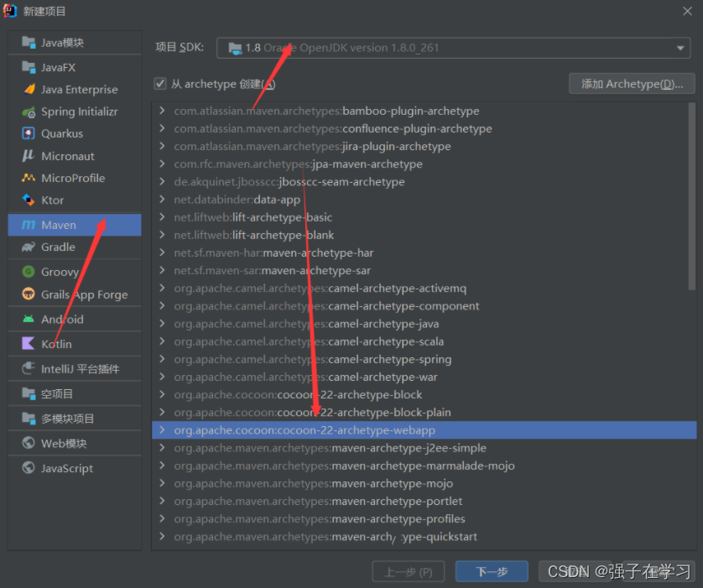Click the Java模块 folder icon
703x588 pixels.
point(29,43)
